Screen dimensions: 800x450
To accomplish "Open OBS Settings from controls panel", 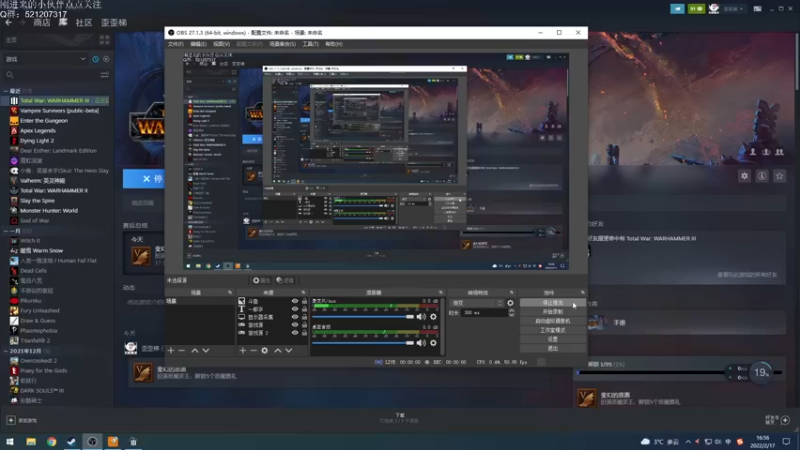I will coord(553,339).
